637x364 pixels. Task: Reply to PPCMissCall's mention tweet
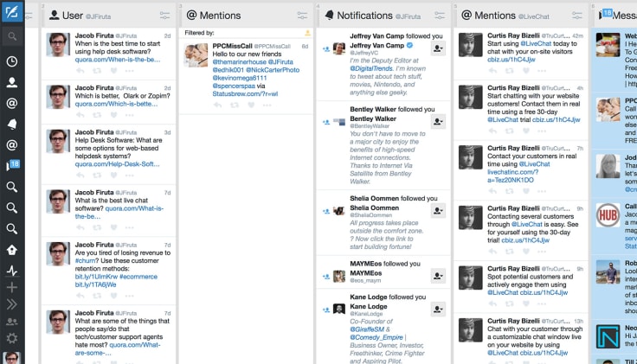tap(218, 105)
